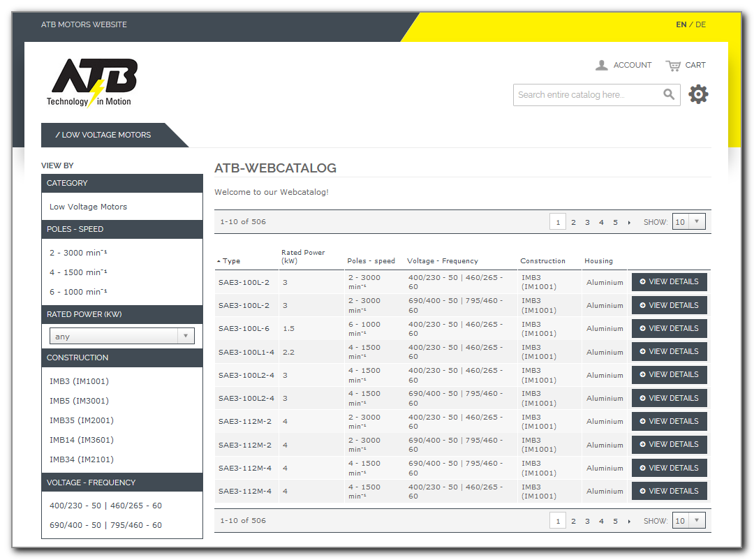Filter voltage 400/230 - 50 | 460/265 - 60
The height and width of the screenshot is (560, 754).
click(105, 506)
